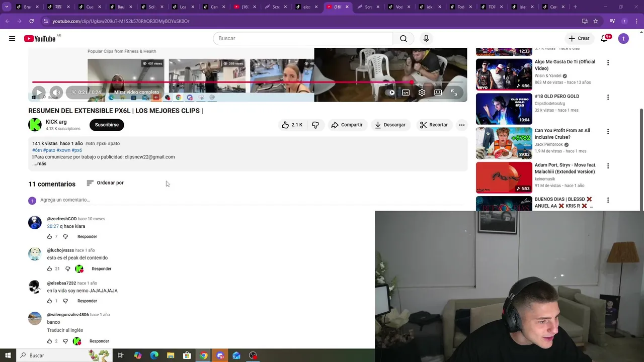The image size is (644, 362).
Task: Open menu for Algo Me Gusta De Ti
Action: [608, 63]
